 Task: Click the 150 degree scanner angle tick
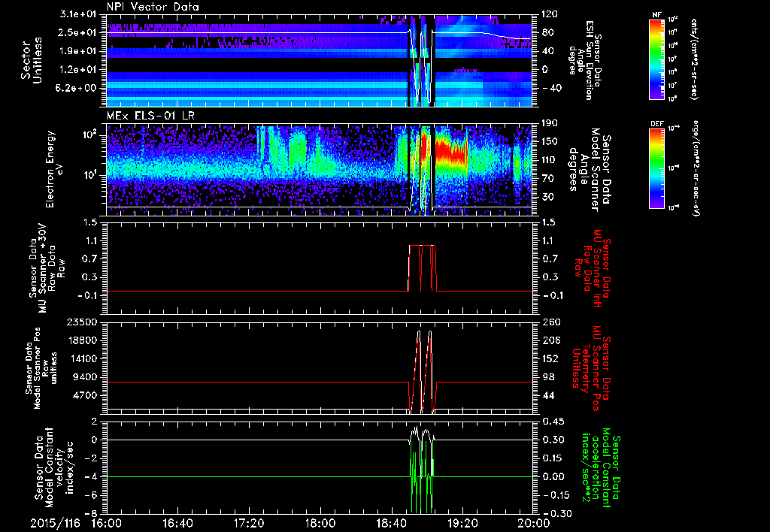tap(548, 141)
